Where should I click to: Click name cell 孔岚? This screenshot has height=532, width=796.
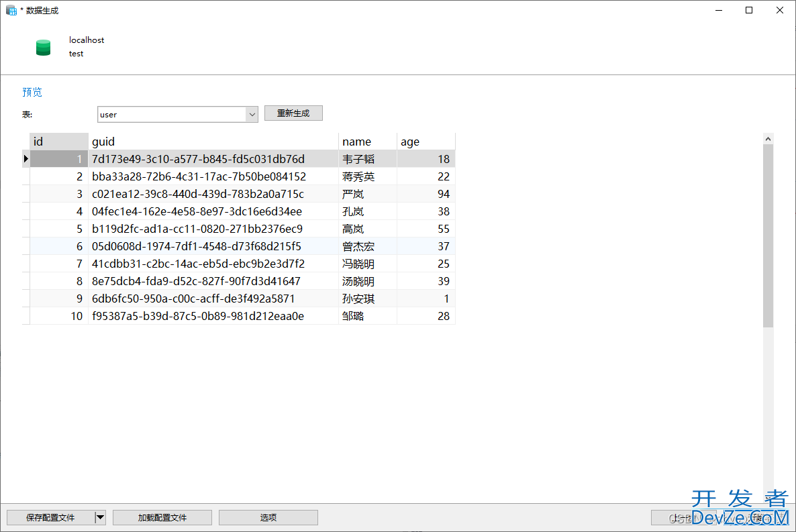click(368, 211)
